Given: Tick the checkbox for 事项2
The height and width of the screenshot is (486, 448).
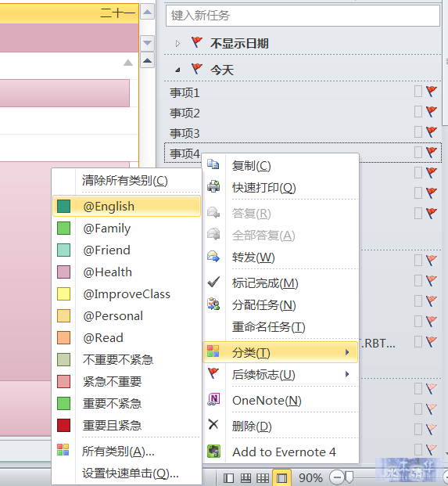Looking at the screenshot, I should (x=418, y=112).
